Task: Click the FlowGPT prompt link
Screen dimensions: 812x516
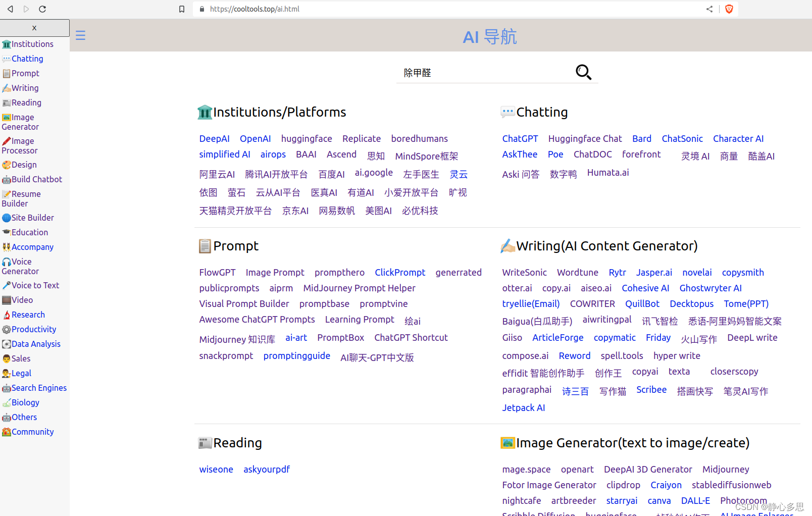Action: click(x=217, y=272)
